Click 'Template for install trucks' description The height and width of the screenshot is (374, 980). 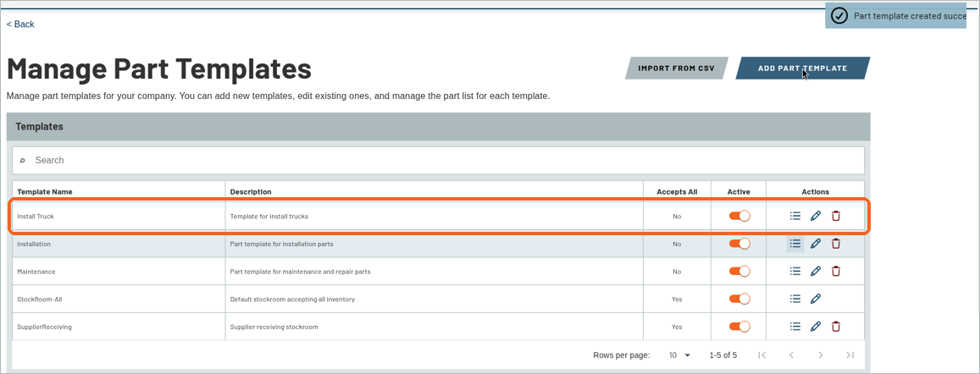coord(269,217)
